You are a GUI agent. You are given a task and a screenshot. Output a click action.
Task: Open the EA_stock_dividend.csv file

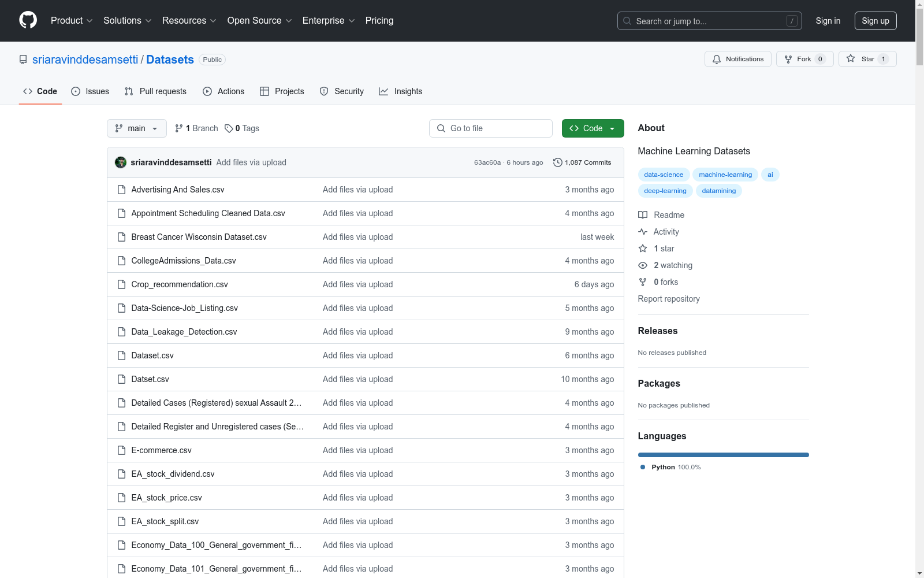[173, 474]
